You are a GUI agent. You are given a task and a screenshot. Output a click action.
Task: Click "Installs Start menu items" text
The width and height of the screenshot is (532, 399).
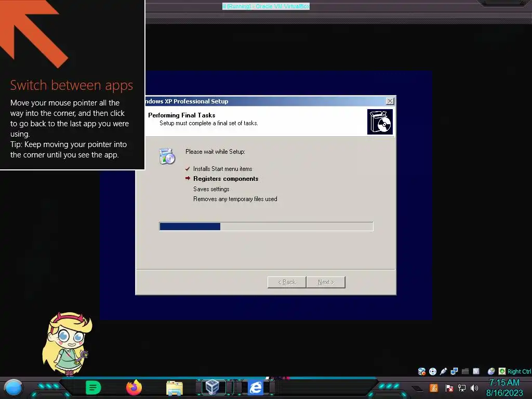coord(222,169)
